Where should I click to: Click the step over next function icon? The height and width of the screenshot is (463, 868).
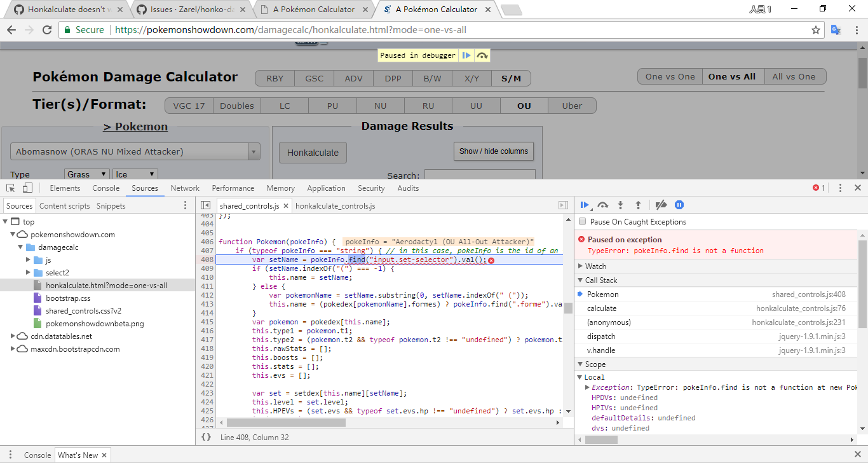coord(603,205)
